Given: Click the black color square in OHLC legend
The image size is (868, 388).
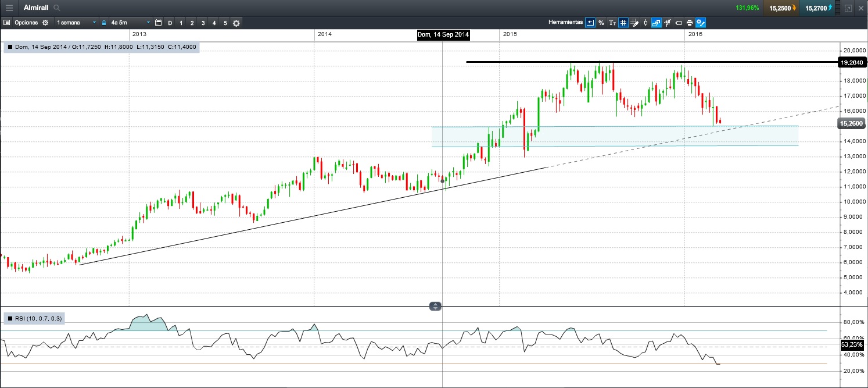Looking at the screenshot, I should pos(10,47).
